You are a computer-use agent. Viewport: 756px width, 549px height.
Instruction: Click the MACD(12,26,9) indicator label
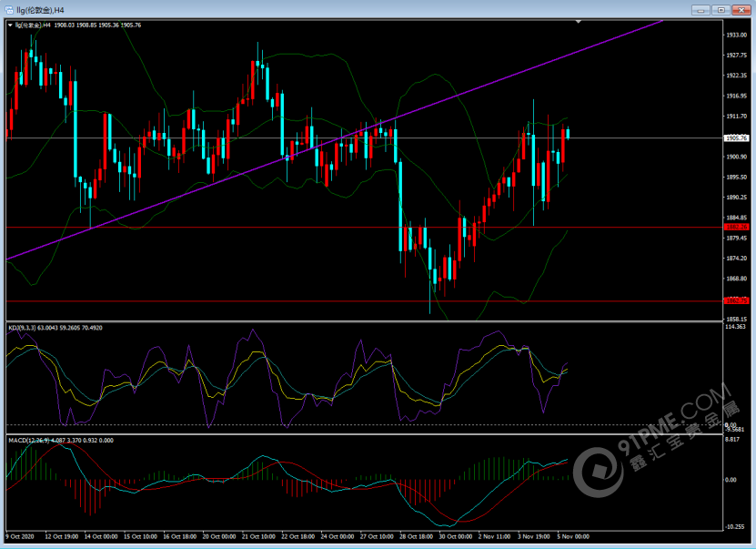(x=33, y=440)
